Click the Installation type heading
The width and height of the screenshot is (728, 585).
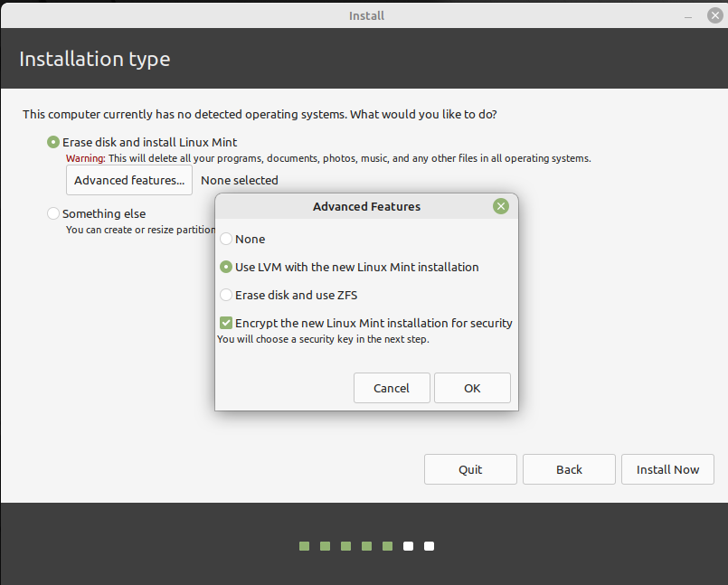point(95,59)
